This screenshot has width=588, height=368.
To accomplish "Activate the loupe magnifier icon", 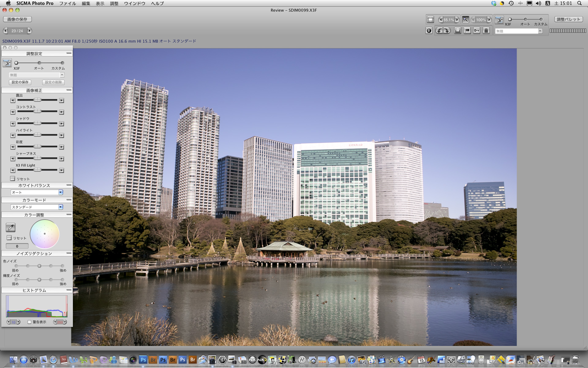I will click(x=466, y=20).
